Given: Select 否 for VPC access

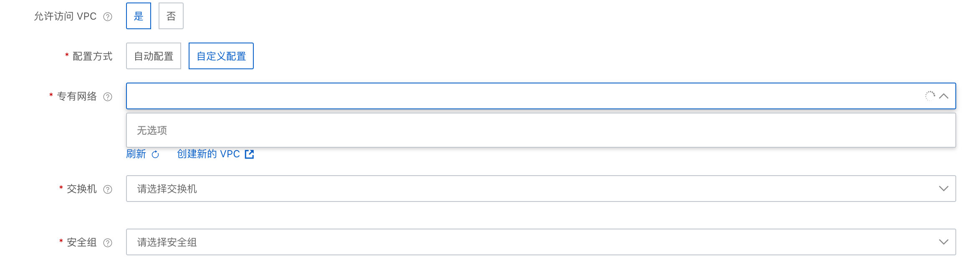Looking at the screenshot, I should [x=171, y=16].
